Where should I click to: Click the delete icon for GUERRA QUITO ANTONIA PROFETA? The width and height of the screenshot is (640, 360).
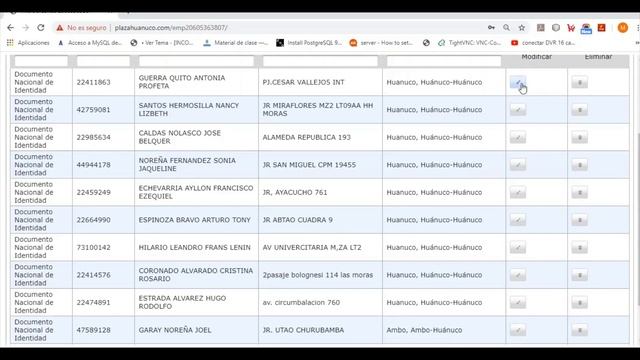579,82
